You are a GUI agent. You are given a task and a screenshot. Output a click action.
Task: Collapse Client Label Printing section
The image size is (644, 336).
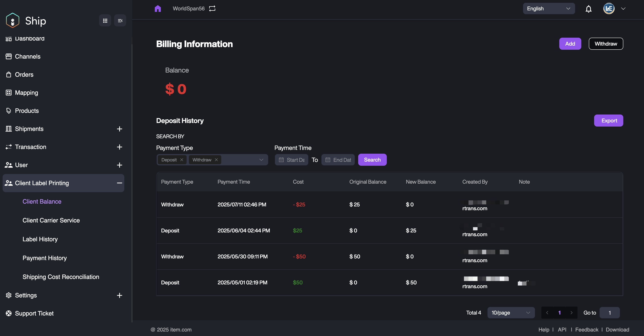coord(120,183)
